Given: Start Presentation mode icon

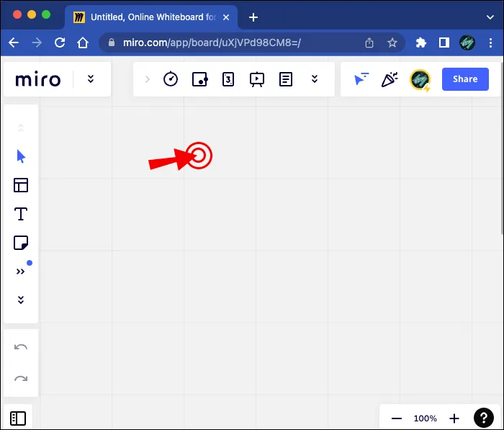Looking at the screenshot, I should pyautogui.click(x=257, y=79).
